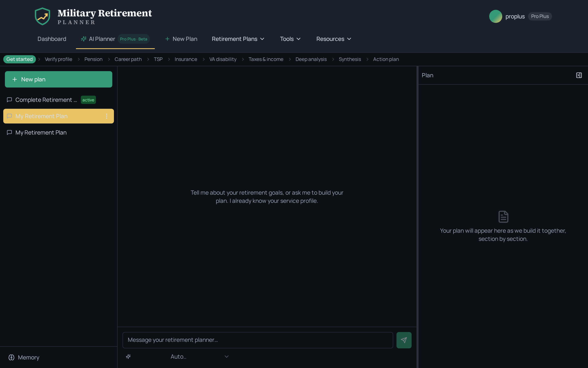
Task: Expand the Retirement Plans menu
Action: [238, 39]
